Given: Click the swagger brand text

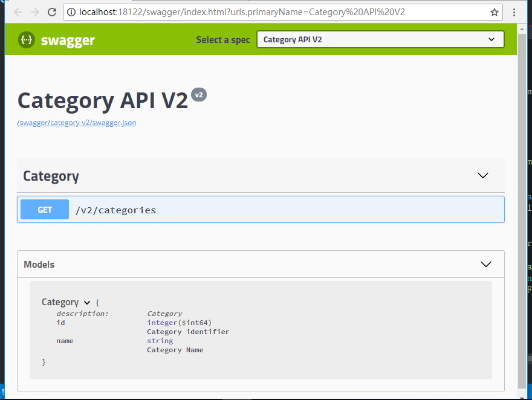Looking at the screenshot, I should click(x=68, y=40).
